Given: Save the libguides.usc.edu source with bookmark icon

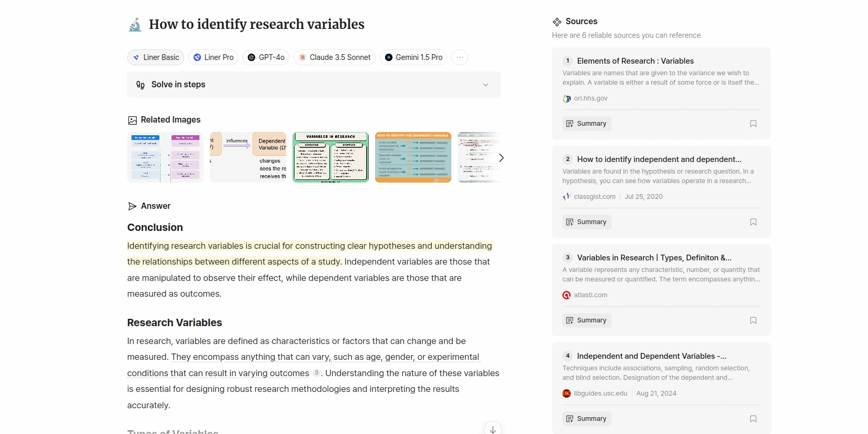Looking at the screenshot, I should point(753,419).
